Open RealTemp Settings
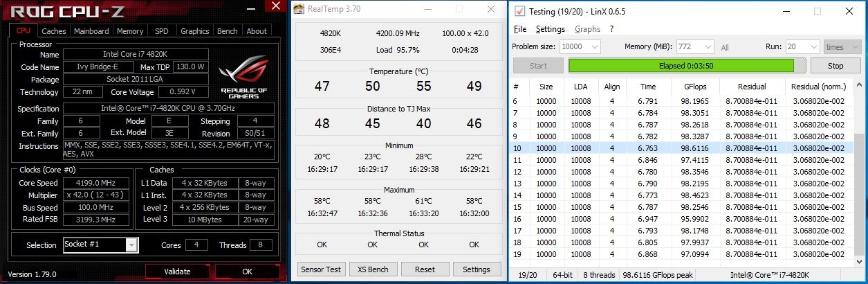The image size is (868, 284). coord(477,269)
